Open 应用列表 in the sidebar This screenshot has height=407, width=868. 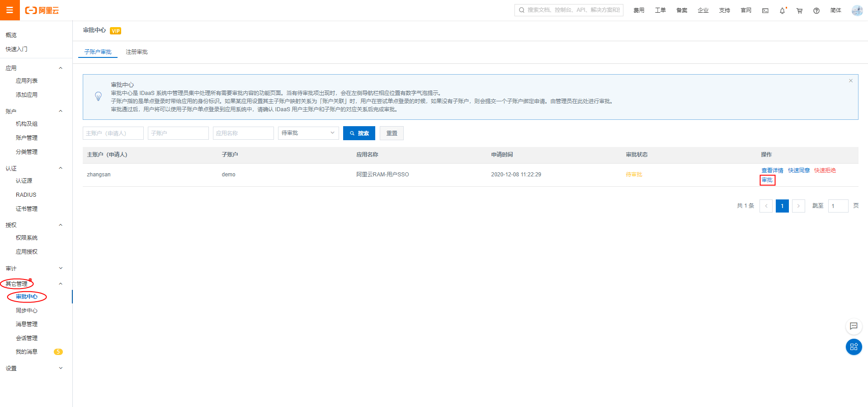27,81
